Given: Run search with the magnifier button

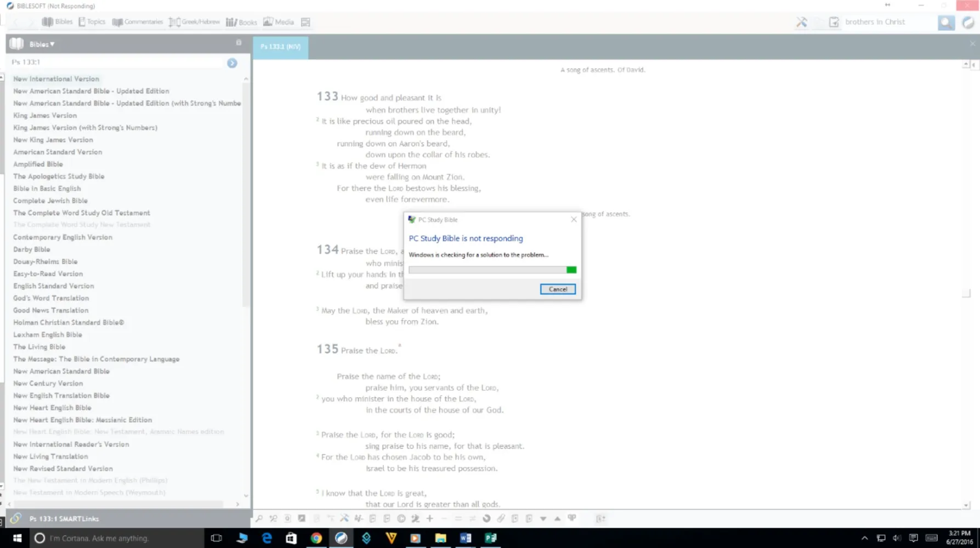Looking at the screenshot, I should (x=946, y=22).
